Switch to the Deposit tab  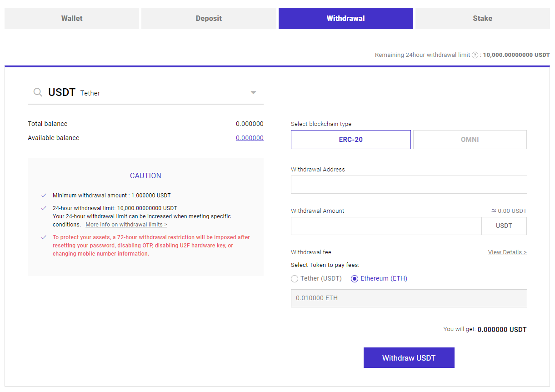tap(209, 18)
